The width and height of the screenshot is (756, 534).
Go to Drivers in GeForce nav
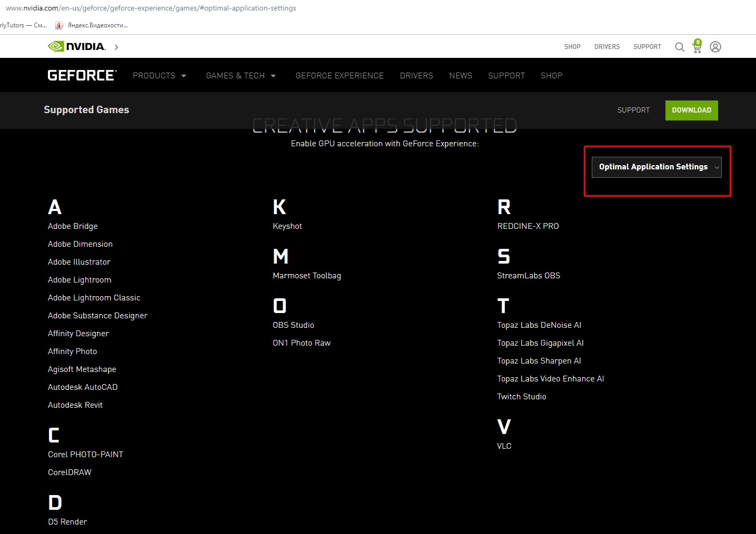click(416, 76)
